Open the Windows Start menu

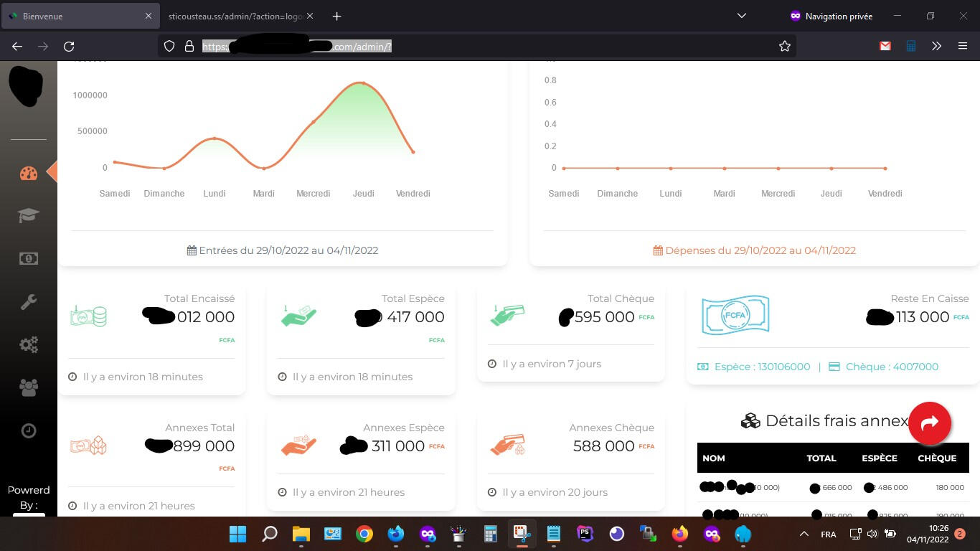coord(237,534)
